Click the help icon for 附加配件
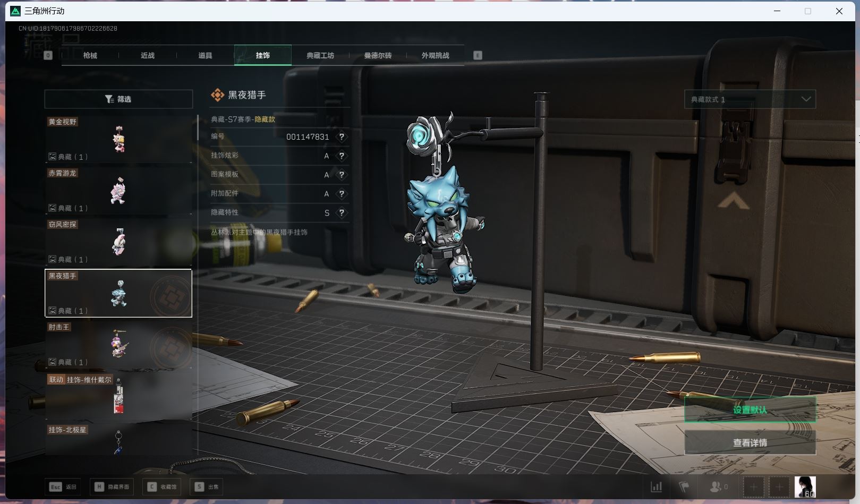Viewport: 860px width, 504px height. click(x=342, y=194)
